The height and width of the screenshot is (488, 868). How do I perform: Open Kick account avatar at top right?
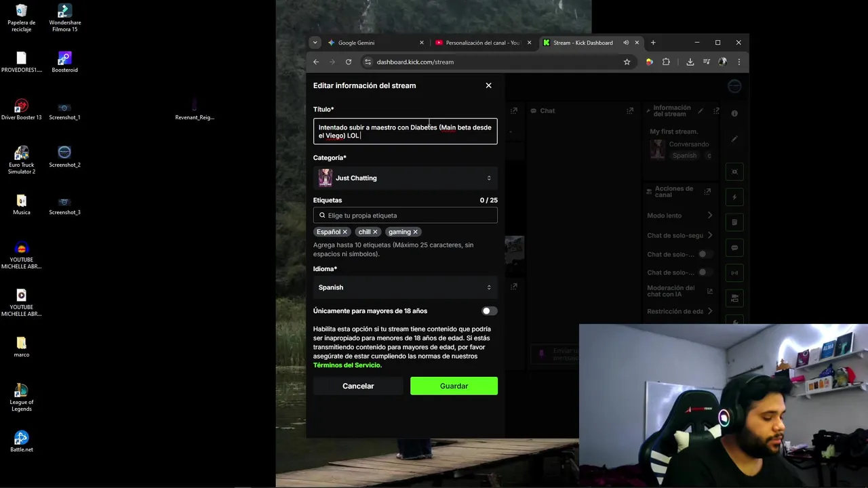point(734,86)
